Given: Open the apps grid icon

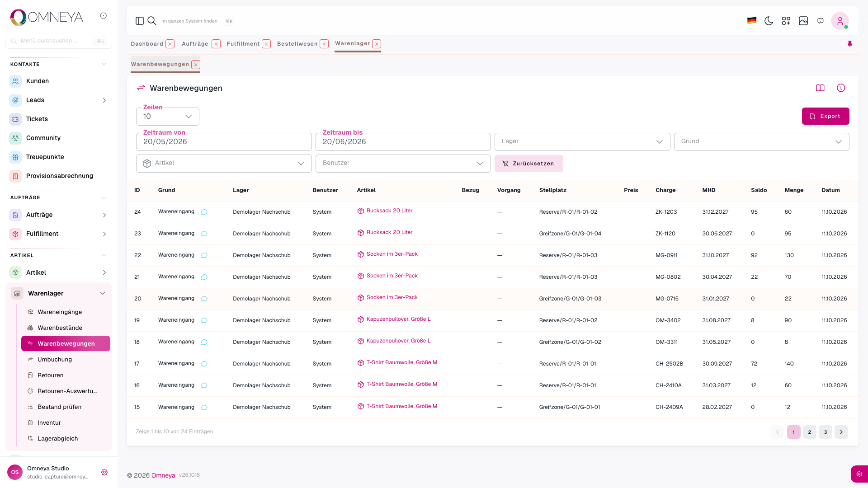Looking at the screenshot, I should pos(786,21).
